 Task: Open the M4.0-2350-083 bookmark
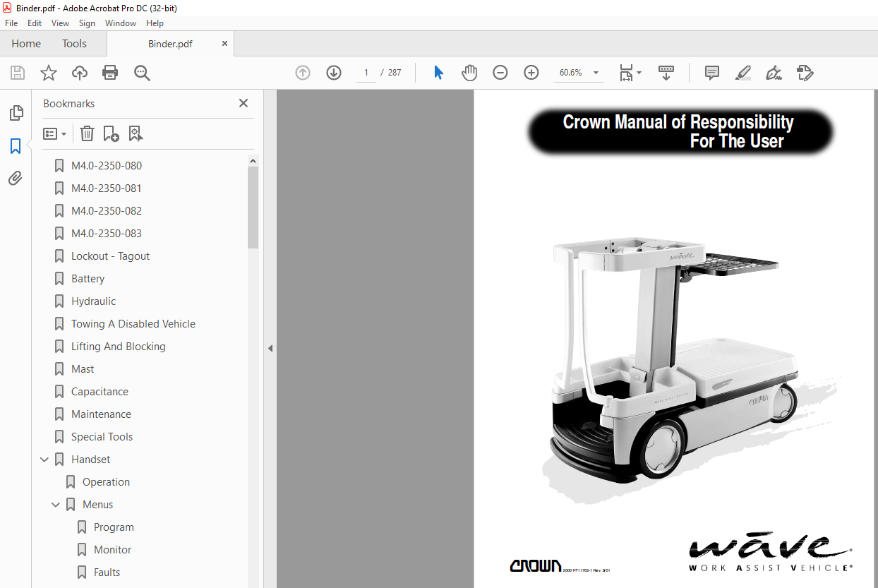pos(107,234)
